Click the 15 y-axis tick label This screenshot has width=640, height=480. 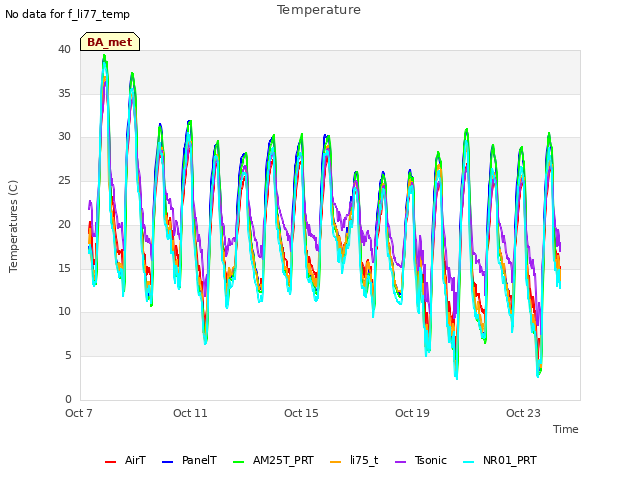pyautogui.click(x=64, y=268)
